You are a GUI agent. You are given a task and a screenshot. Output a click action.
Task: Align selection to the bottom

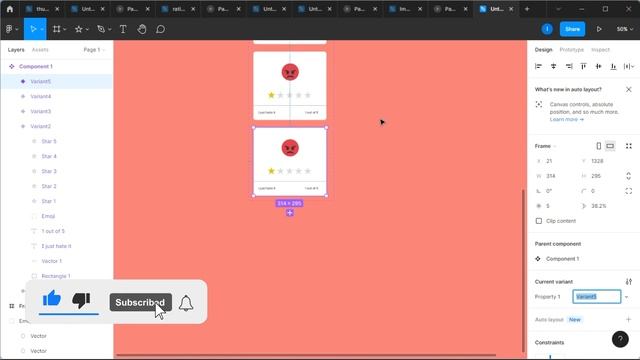coord(613,66)
